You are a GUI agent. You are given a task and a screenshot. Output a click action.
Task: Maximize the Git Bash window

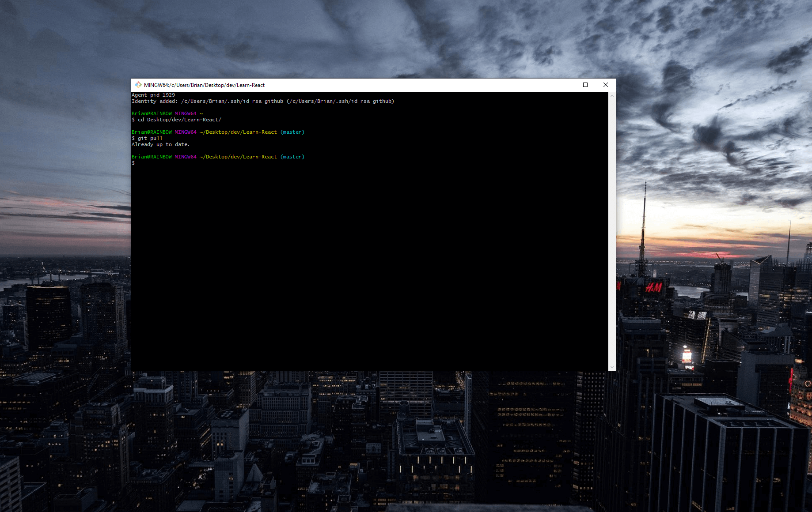[x=585, y=85]
